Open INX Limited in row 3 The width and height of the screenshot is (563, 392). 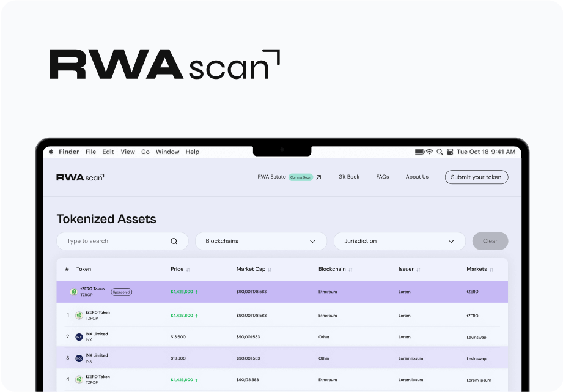pyautogui.click(x=97, y=355)
